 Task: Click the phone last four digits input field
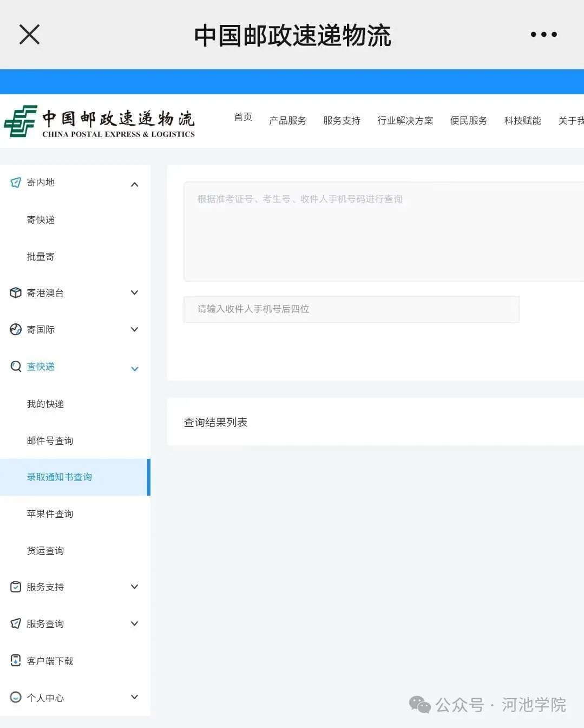(x=351, y=309)
